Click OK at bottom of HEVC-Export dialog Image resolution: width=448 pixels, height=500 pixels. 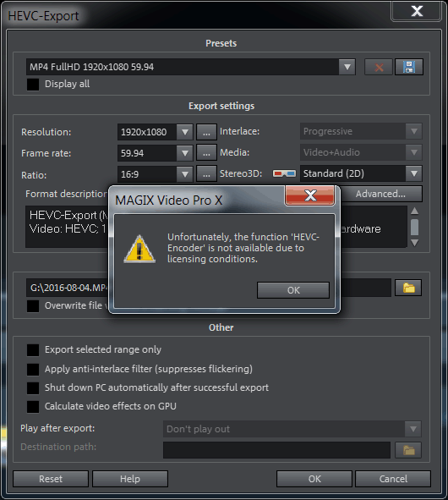[314, 479]
